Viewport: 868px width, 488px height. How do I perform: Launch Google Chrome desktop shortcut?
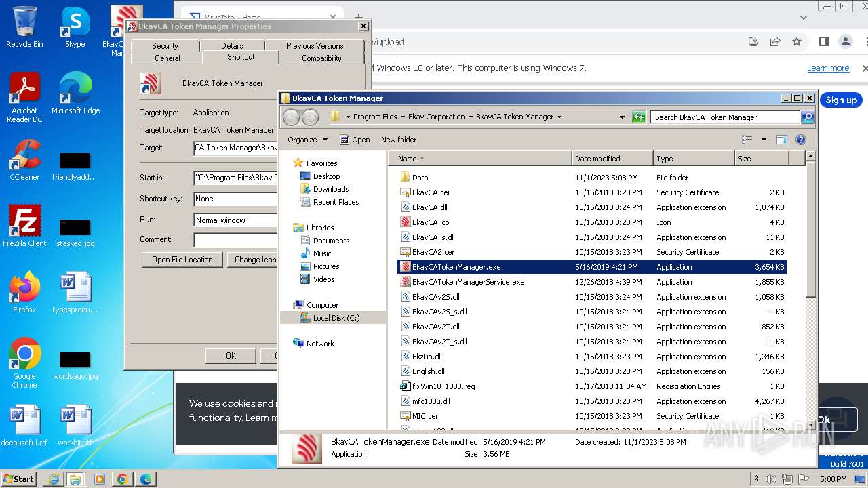pos(24,363)
